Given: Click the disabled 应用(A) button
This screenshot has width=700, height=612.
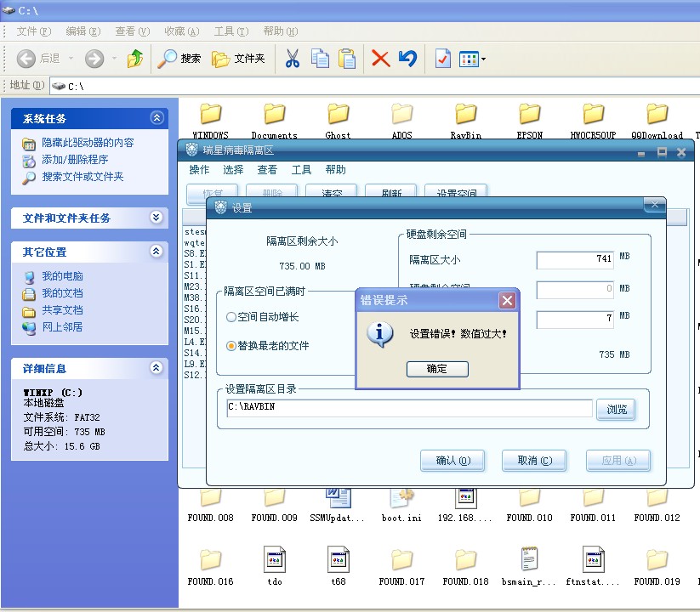Looking at the screenshot, I should pyautogui.click(x=618, y=461).
